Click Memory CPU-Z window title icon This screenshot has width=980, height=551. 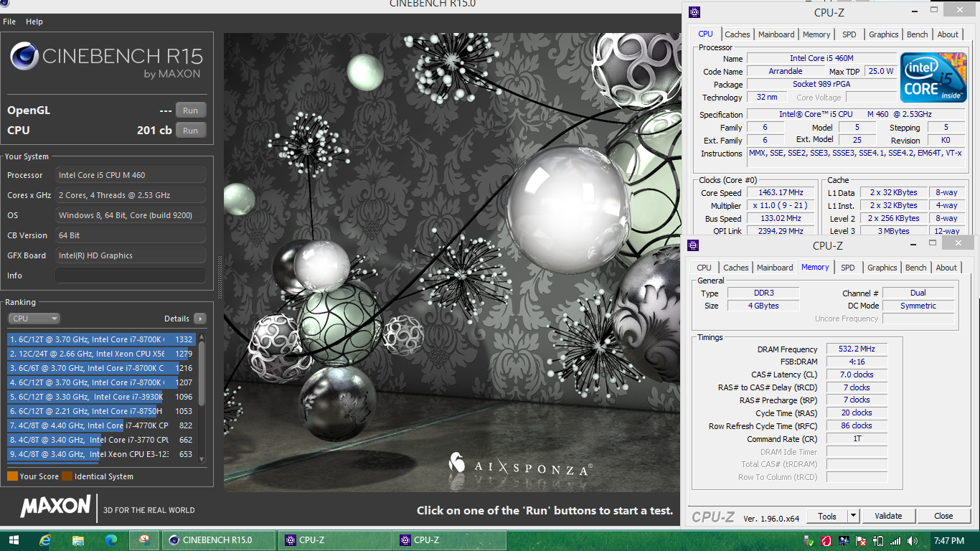point(693,245)
